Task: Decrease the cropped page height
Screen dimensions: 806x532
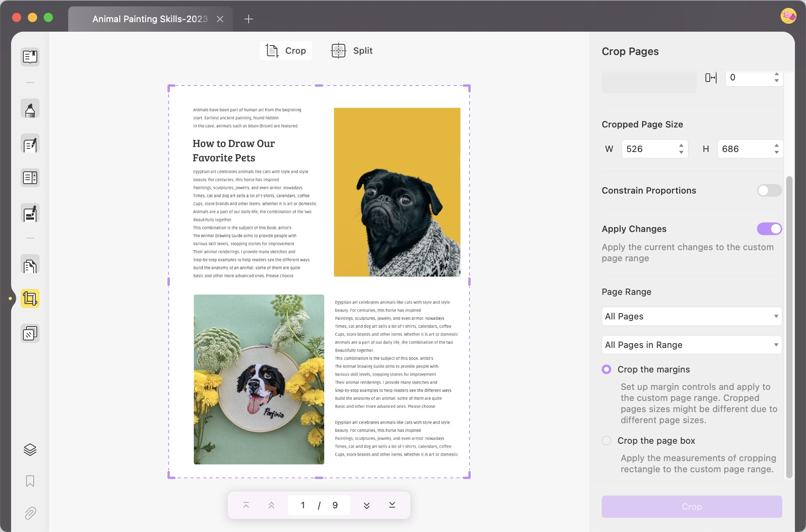Action: point(777,152)
